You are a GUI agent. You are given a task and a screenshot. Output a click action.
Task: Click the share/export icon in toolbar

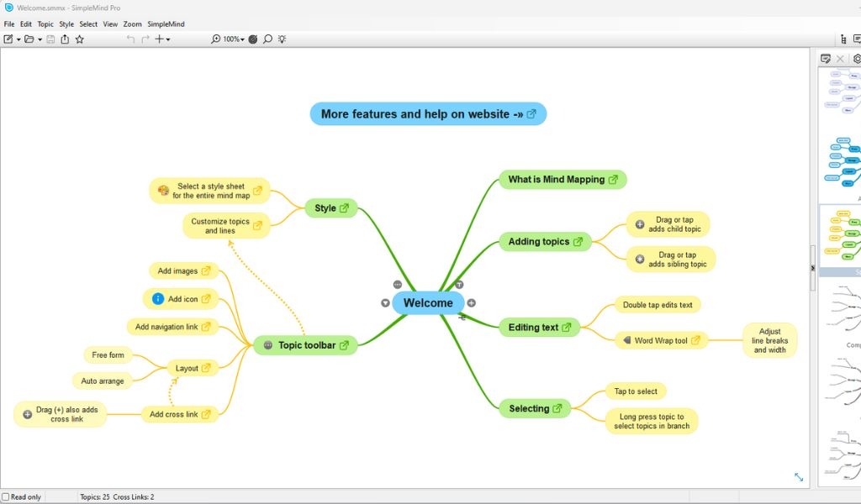[65, 39]
